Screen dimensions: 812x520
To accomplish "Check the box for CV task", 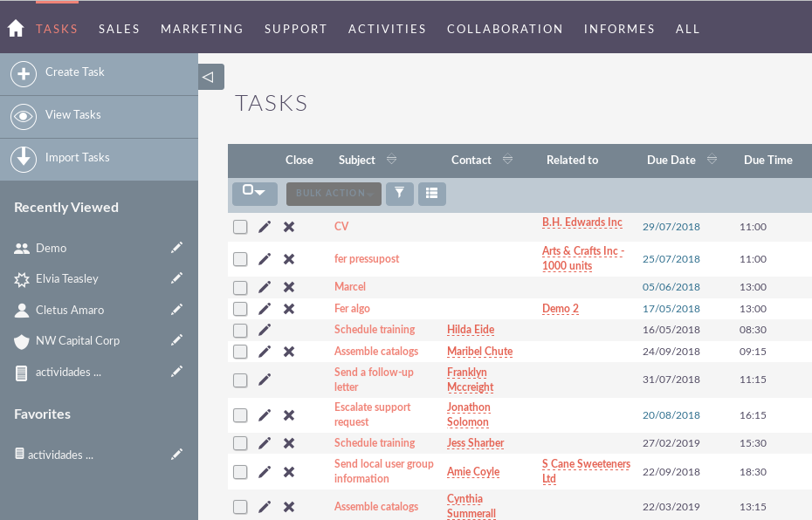I will tap(240, 227).
